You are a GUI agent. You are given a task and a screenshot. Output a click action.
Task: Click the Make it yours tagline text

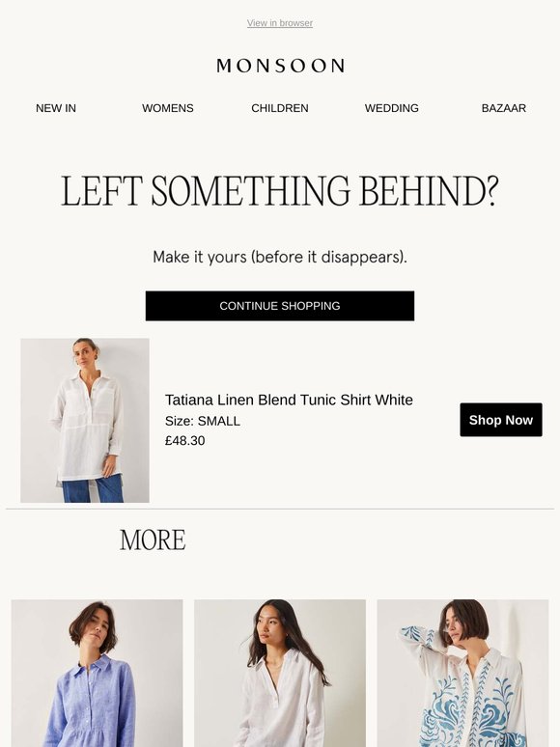coord(280,258)
